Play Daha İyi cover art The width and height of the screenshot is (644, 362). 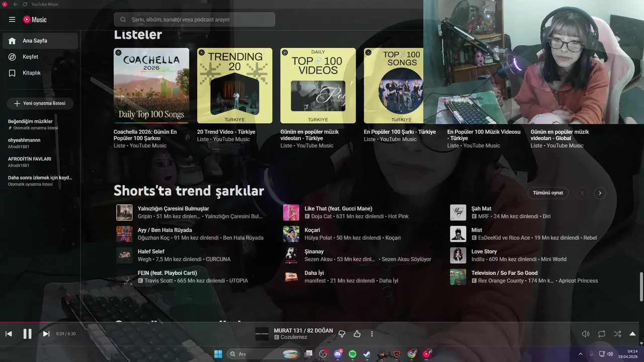(x=291, y=277)
